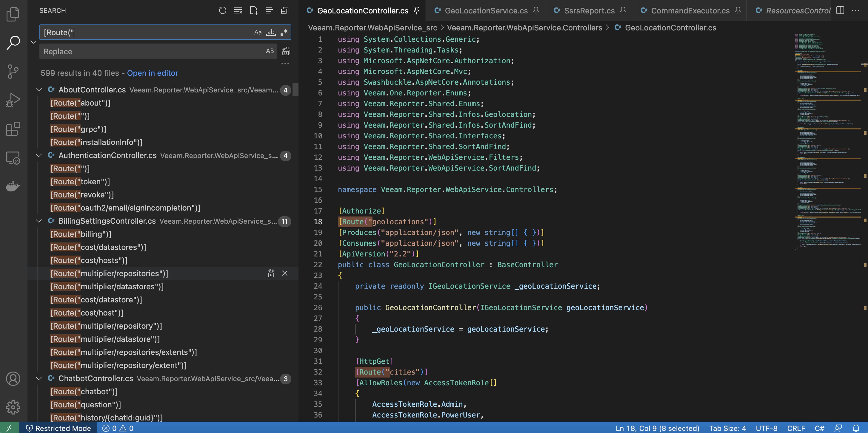Replace the multiplier/repositories match
This screenshot has height=433, width=868.
pos(271,273)
